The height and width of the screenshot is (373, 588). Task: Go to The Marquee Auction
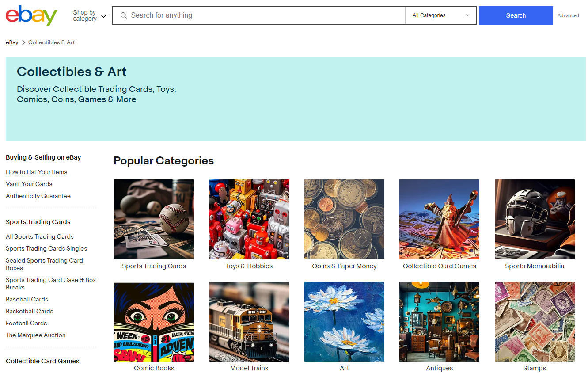(x=35, y=335)
